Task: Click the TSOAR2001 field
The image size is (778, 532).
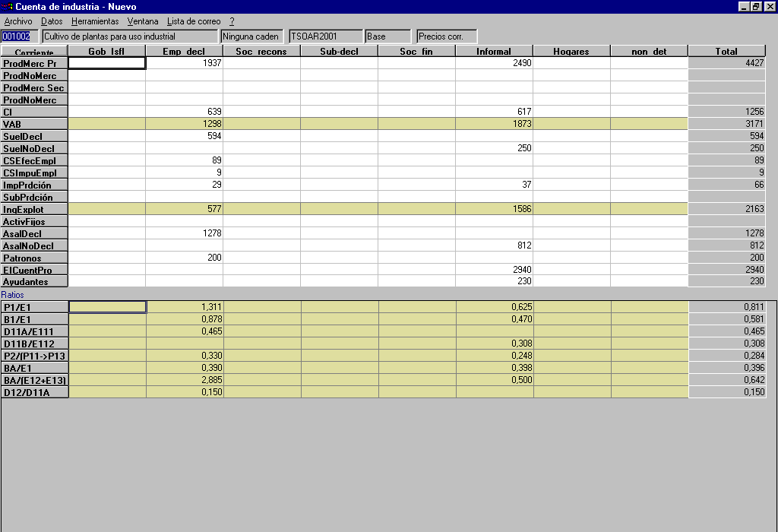Action: [x=325, y=36]
